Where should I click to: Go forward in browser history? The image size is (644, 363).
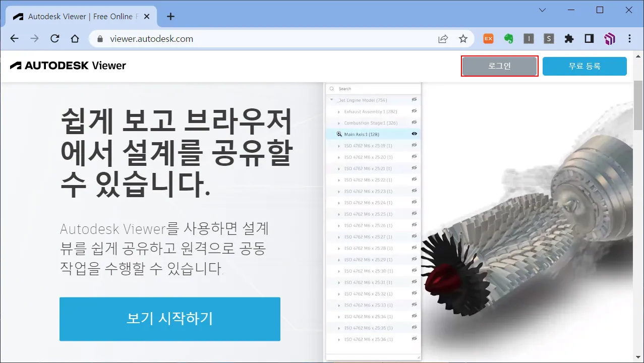pos(34,39)
